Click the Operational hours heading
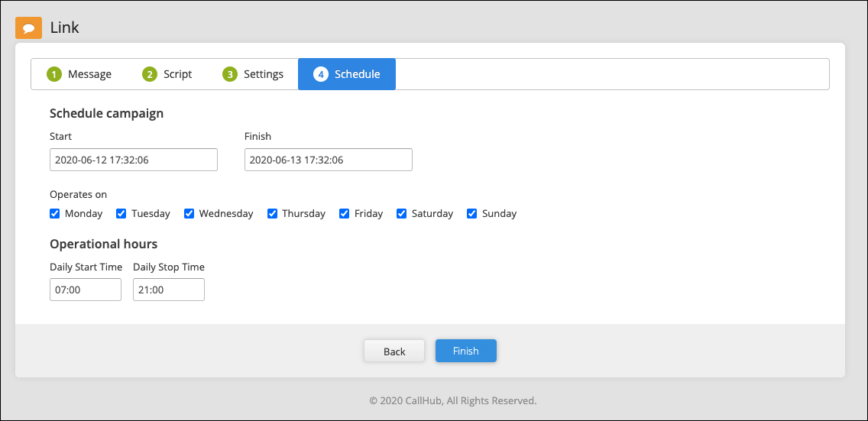Screen dimensions: 868x421 (103, 244)
